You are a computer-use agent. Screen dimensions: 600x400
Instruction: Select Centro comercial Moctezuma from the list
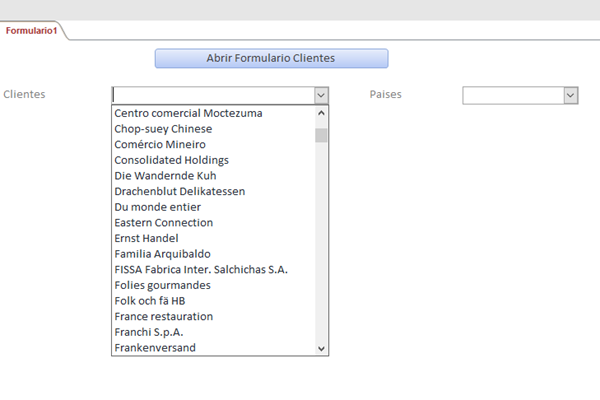click(188, 113)
